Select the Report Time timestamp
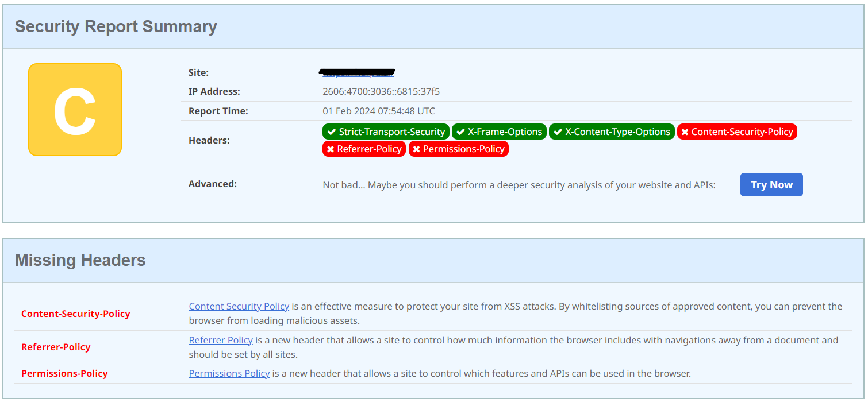868x402 pixels. tap(378, 111)
